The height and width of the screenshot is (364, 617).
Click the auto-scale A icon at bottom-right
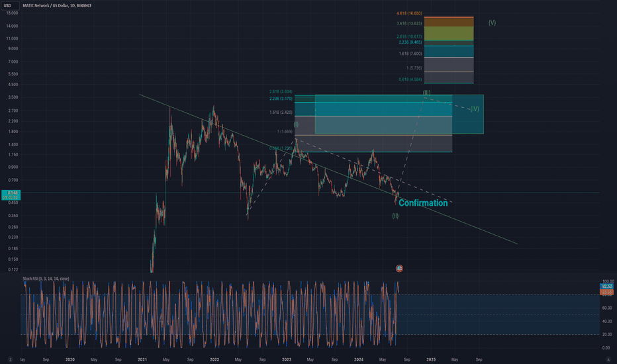[609, 359]
